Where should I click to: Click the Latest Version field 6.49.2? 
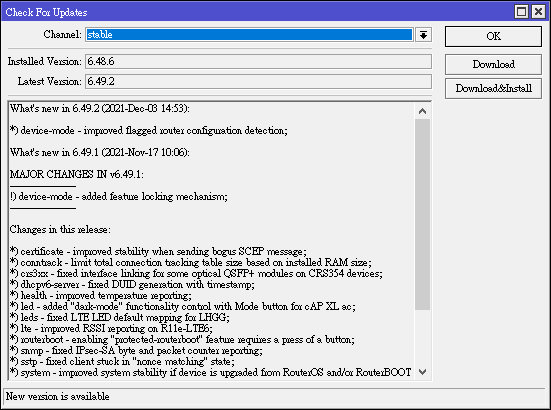[x=258, y=82]
